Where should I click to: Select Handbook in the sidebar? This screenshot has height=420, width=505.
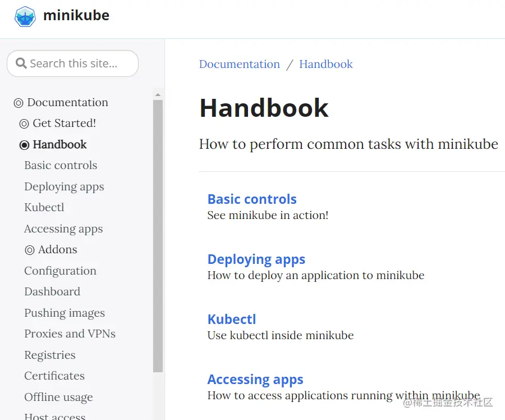[x=59, y=144]
